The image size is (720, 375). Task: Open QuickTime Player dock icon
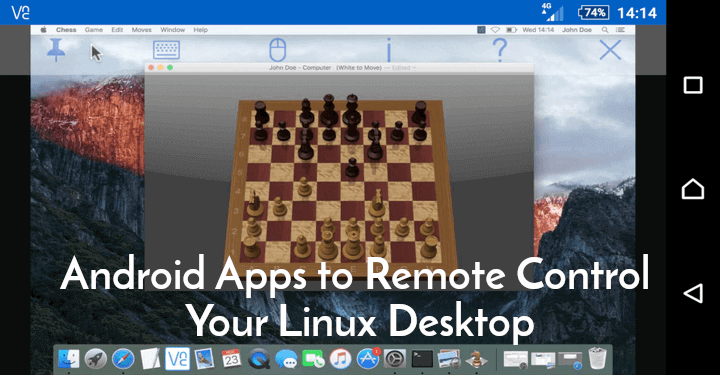click(x=259, y=359)
